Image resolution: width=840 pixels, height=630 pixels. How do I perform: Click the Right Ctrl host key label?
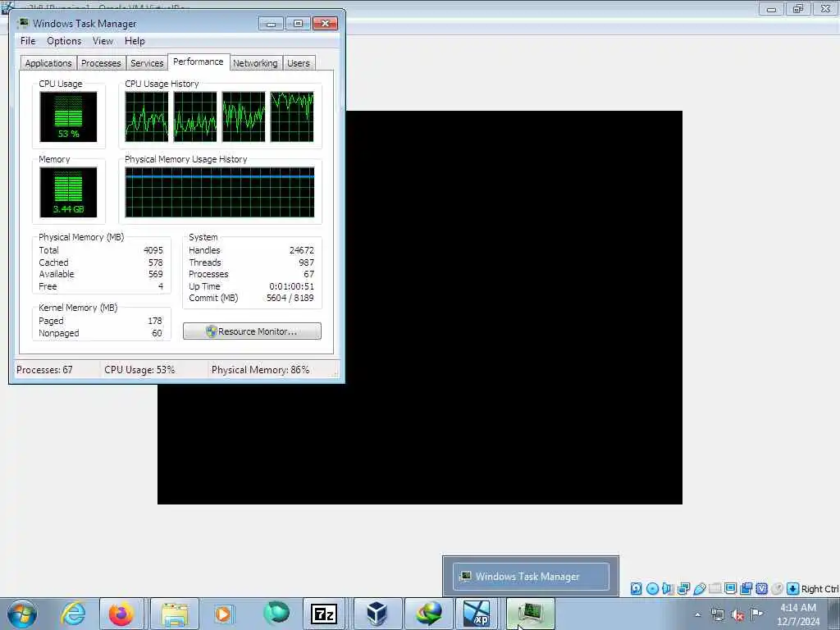tap(819, 589)
